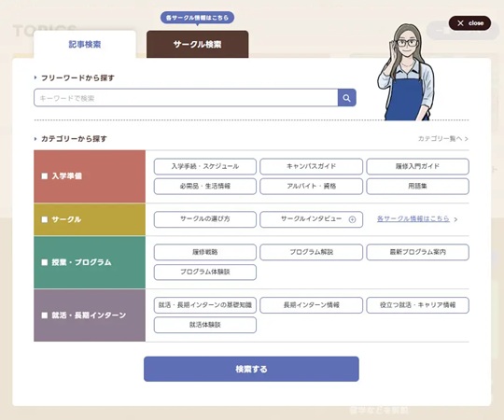Click the X close icon

point(460,23)
